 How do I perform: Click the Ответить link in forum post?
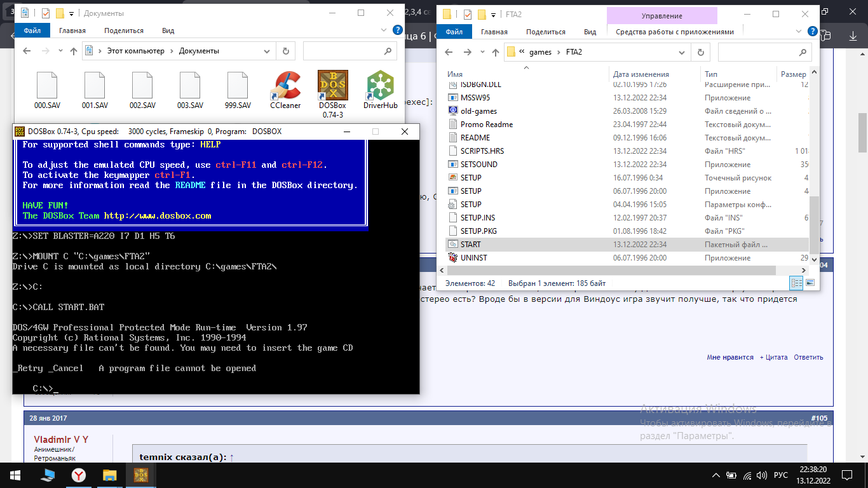click(808, 357)
